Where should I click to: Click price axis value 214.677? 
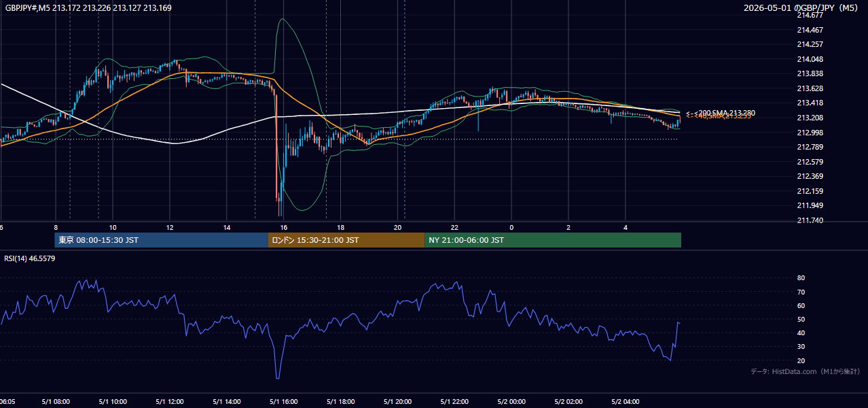[x=810, y=15]
